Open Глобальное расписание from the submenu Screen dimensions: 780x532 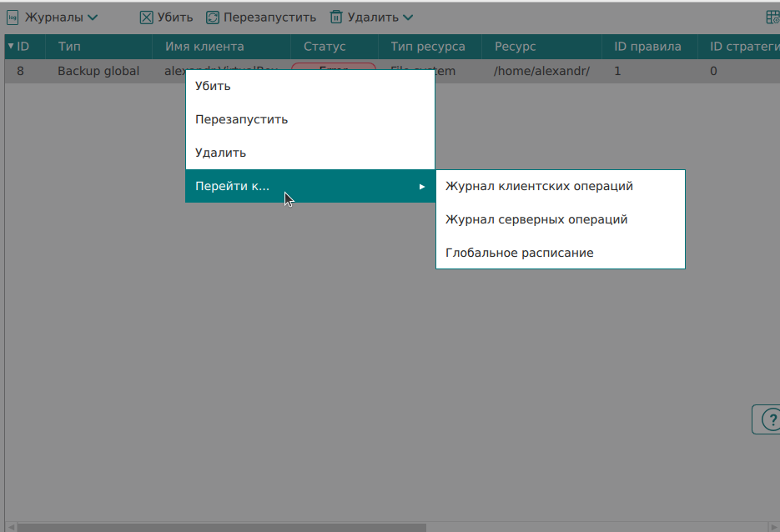[519, 253]
